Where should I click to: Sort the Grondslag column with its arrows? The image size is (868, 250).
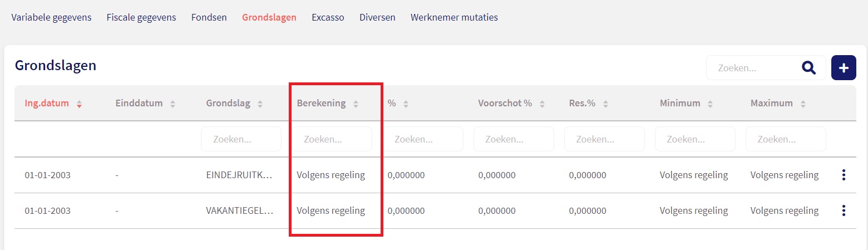260,104
